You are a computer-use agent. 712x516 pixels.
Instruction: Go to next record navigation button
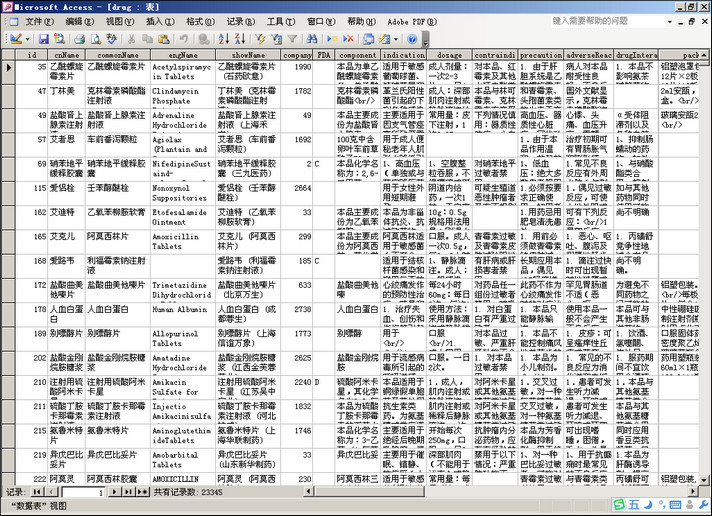pyautogui.click(x=114, y=492)
